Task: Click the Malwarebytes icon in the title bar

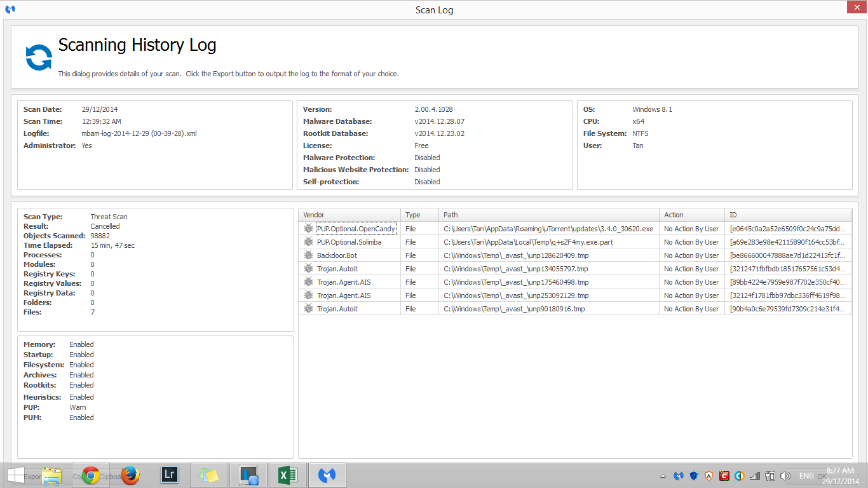Action: pyautogui.click(x=10, y=10)
